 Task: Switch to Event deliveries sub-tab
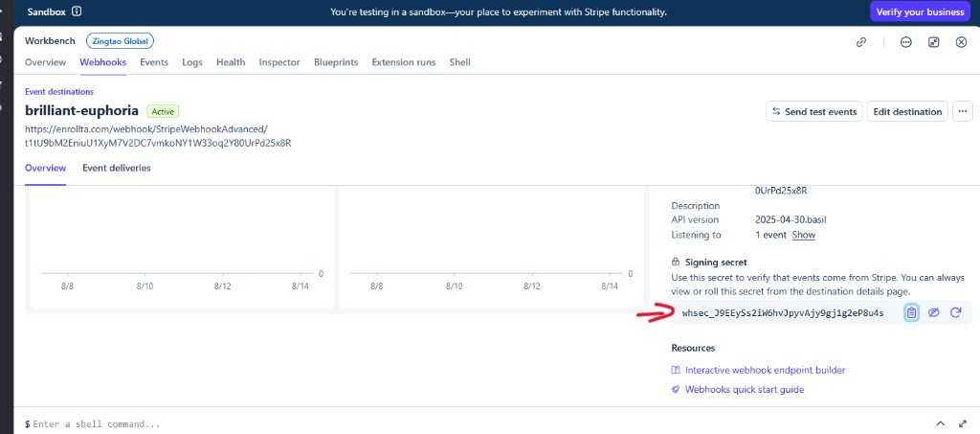click(x=116, y=169)
